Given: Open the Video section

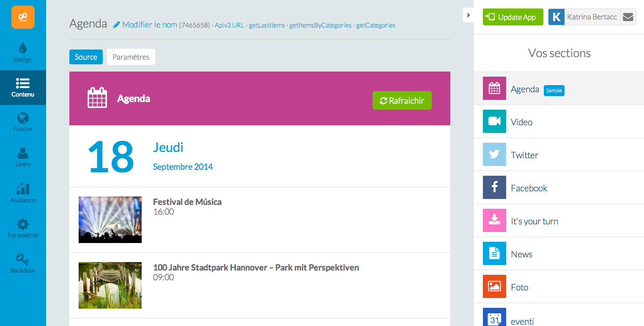Looking at the screenshot, I should click(x=521, y=122).
